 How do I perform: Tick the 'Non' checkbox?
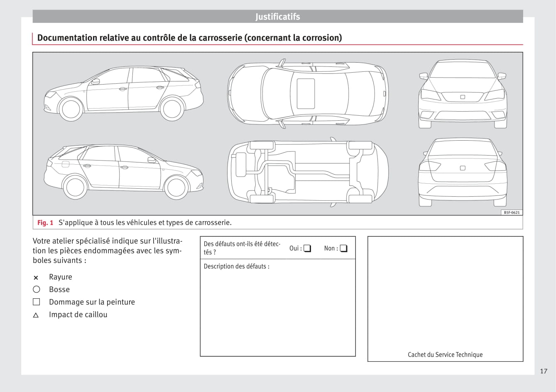pyautogui.click(x=343, y=249)
